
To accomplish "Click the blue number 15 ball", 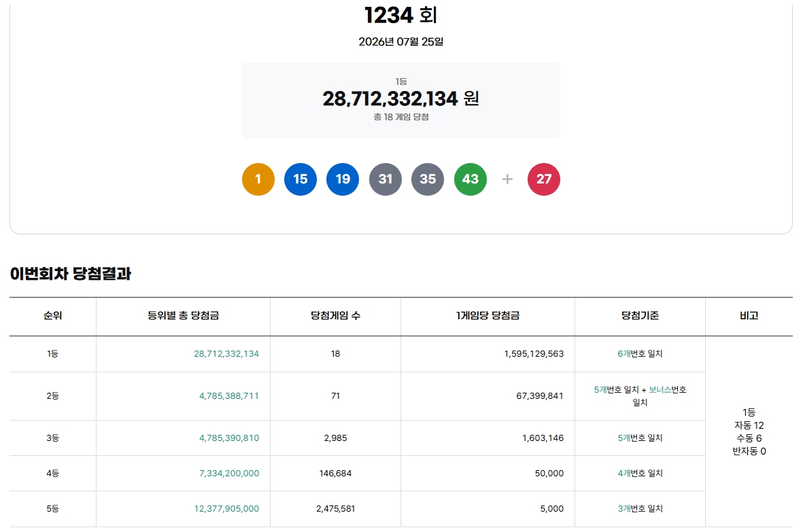I will tap(301, 179).
